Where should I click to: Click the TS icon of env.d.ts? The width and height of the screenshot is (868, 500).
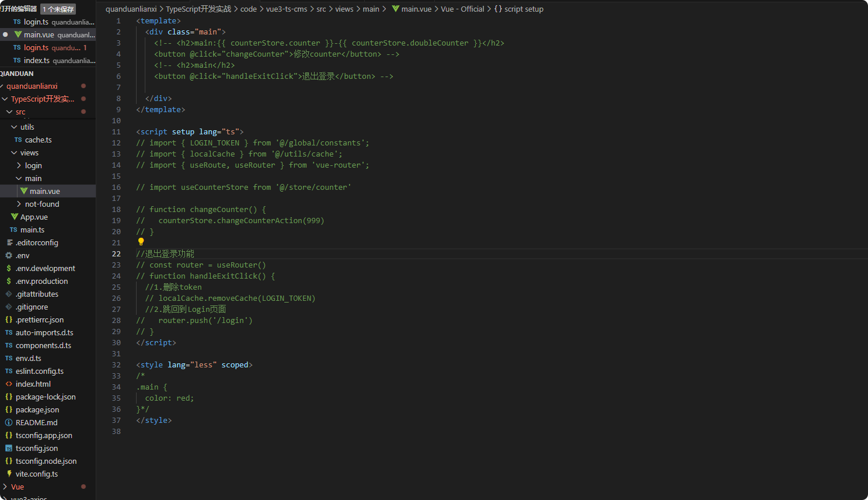[x=9, y=358]
